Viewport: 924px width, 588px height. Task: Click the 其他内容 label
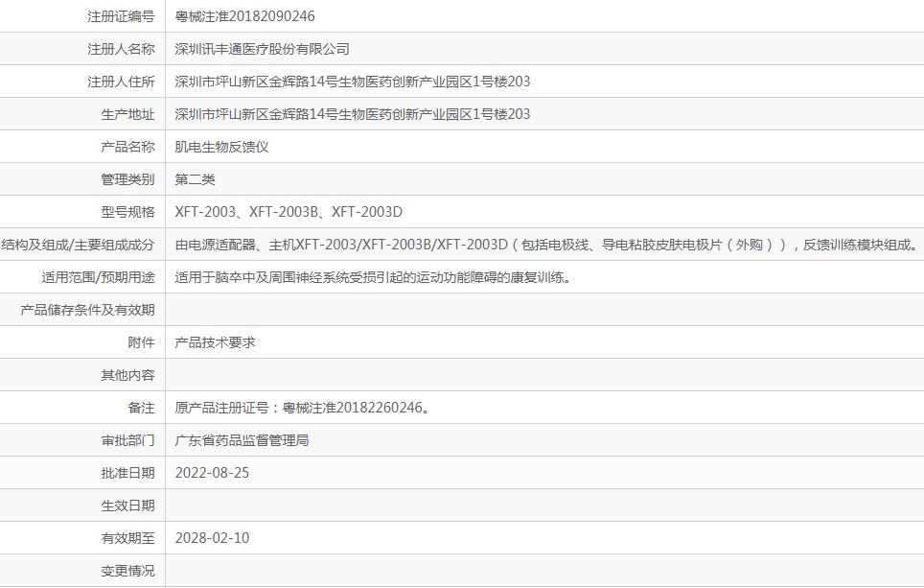tap(127, 375)
